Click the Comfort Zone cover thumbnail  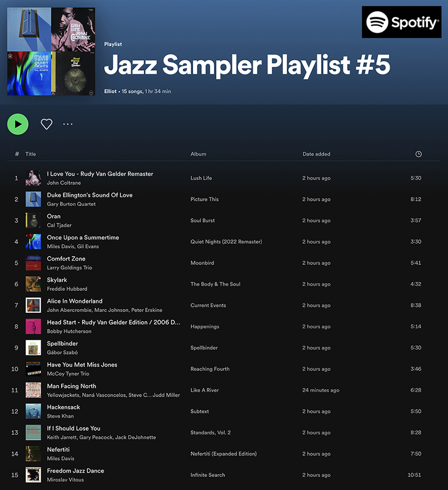pos(33,263)
